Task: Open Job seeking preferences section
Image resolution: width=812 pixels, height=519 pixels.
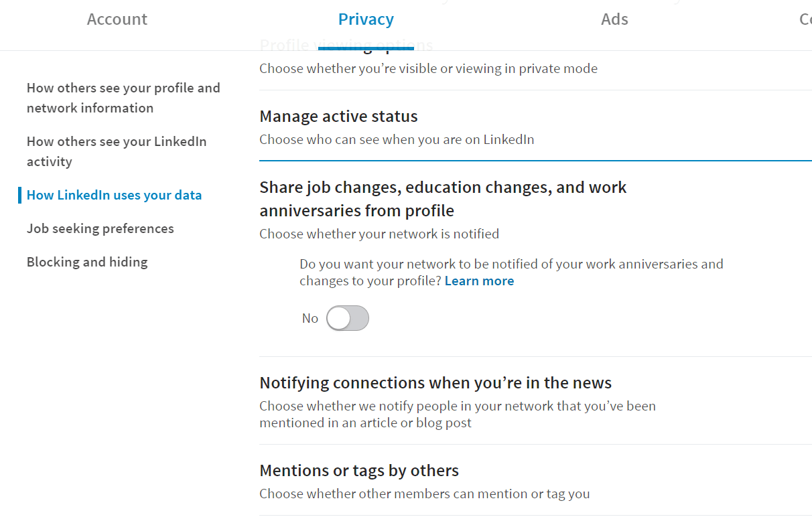Action: tap(100, 229)
